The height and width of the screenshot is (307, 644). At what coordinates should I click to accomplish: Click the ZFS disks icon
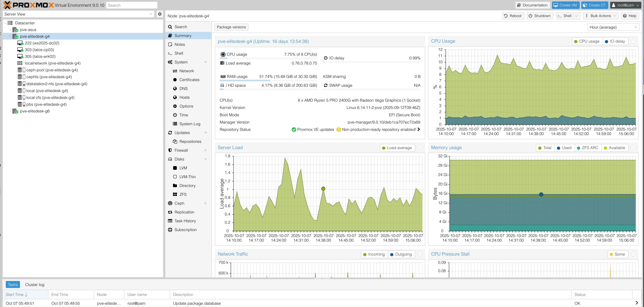[x=175, y=194]
